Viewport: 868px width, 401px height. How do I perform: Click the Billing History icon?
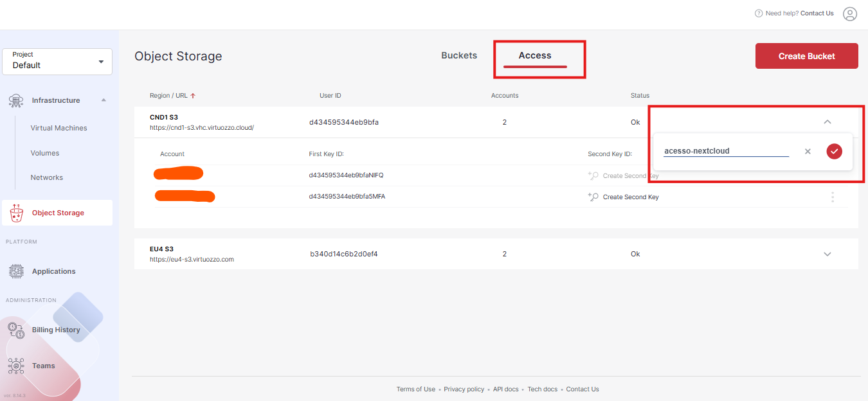[17, 330]
